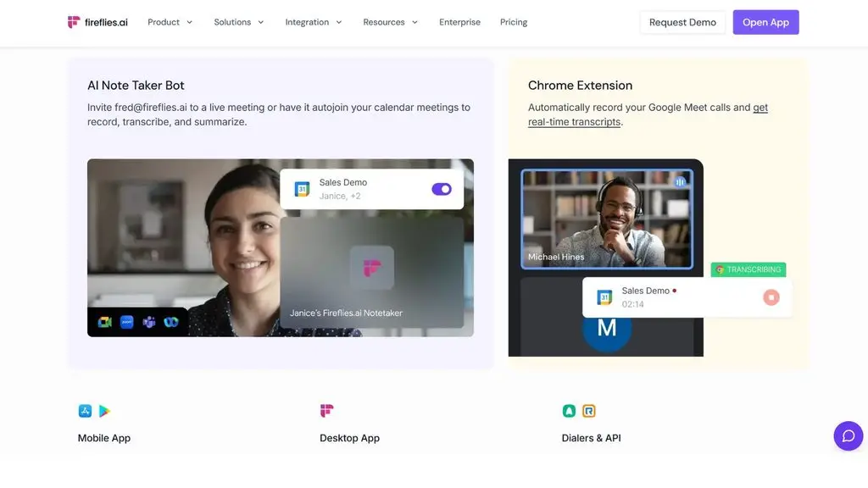The height and width of the screenshot is (488, 868).
Task: Click the Janice's Fireflies.ai Notetaker label
Action: tap(346, 313)
